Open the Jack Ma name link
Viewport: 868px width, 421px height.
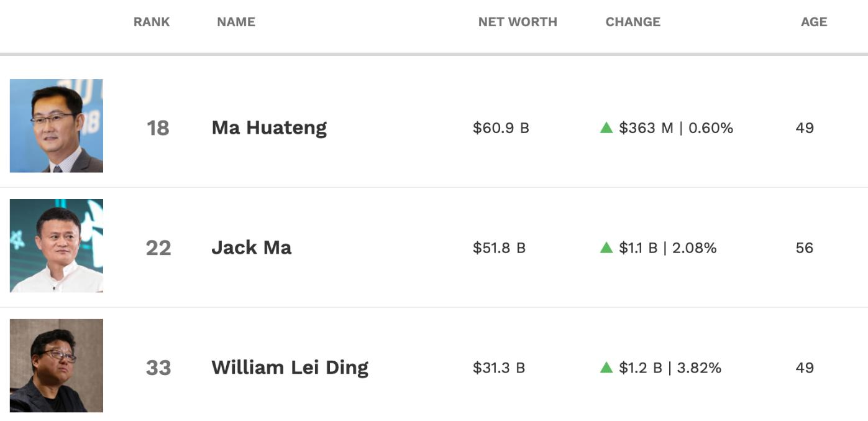pyautogui.click(x=252, y=248)
